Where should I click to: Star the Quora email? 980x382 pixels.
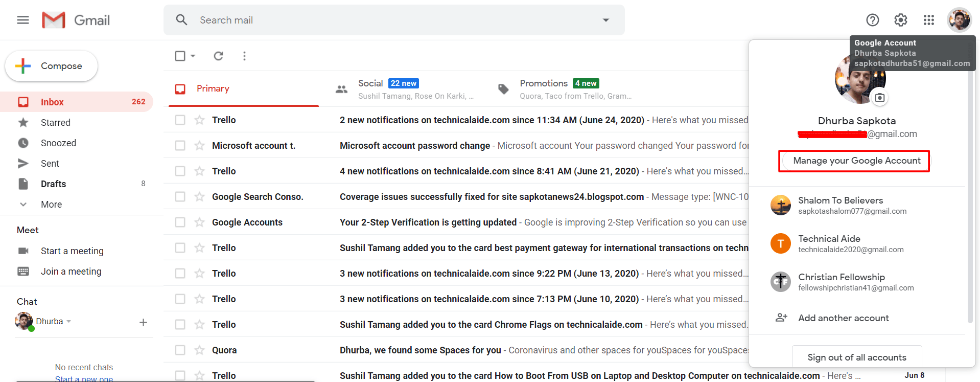click(x=199, y=350)
